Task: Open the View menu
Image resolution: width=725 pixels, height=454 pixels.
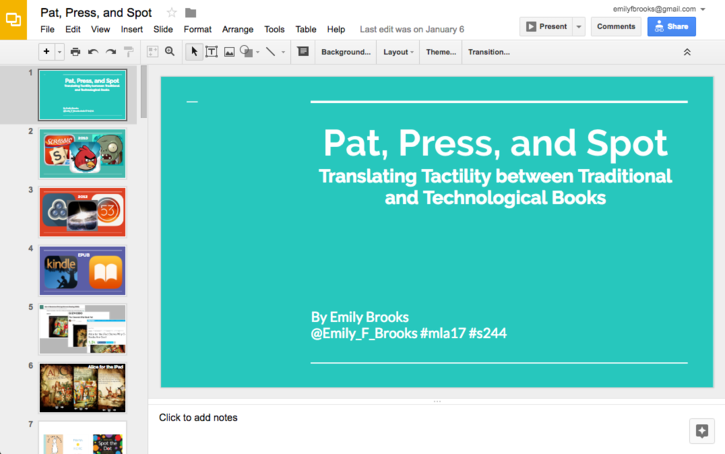Action: click(x=100, y=29)
